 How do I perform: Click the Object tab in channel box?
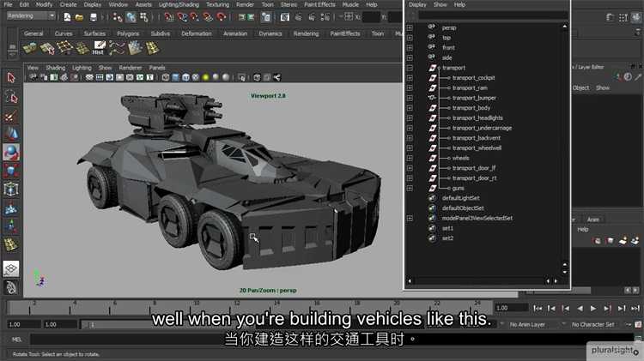580,87
